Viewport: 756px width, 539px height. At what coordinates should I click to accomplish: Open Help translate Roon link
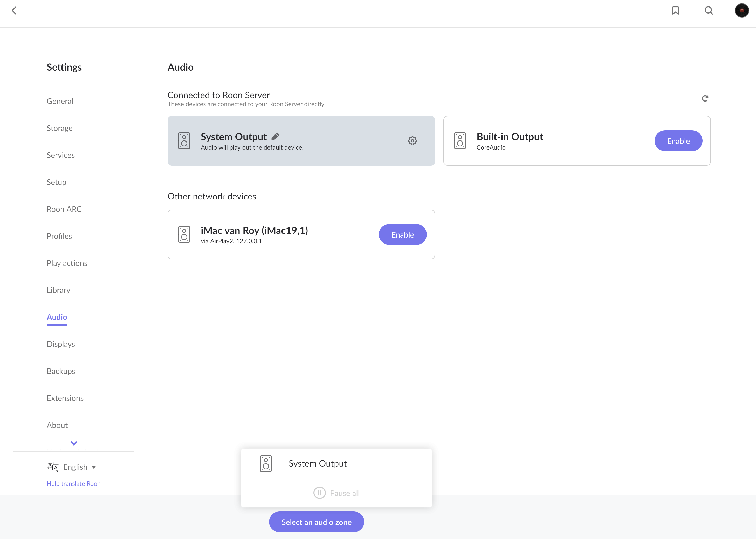pyautogui.click(x=74, y=484)
